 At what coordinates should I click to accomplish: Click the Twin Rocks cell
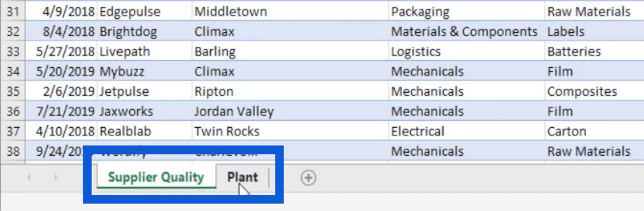[x=290, y=132]
